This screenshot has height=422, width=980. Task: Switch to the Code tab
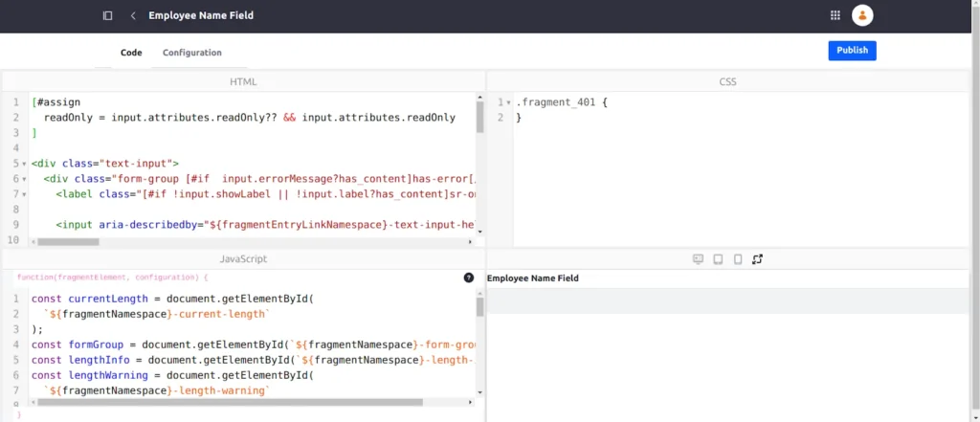[131, 53]
